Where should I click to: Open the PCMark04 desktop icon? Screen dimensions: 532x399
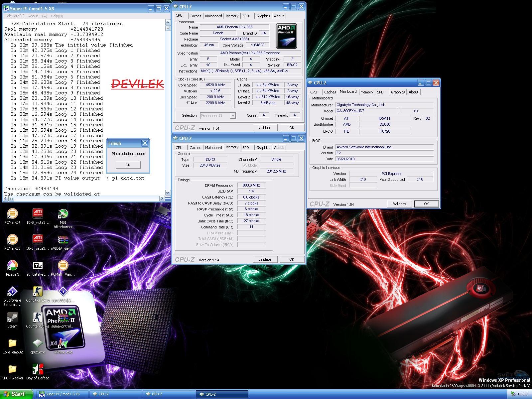[x=12, y=216]
